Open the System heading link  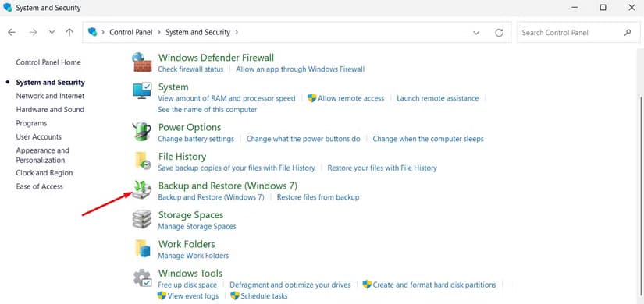[x=173, y=87]
